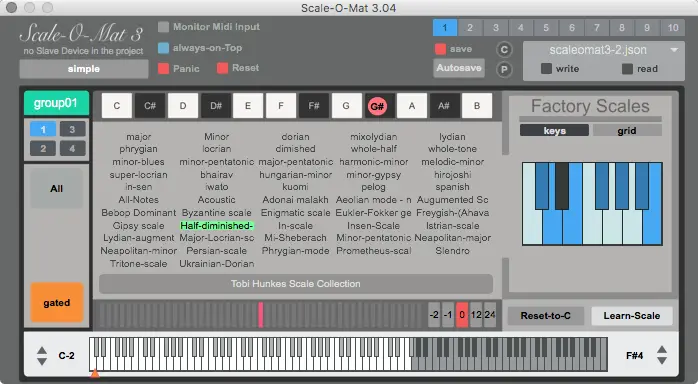Click the Reset-to-C button

(x=545, y=315)
